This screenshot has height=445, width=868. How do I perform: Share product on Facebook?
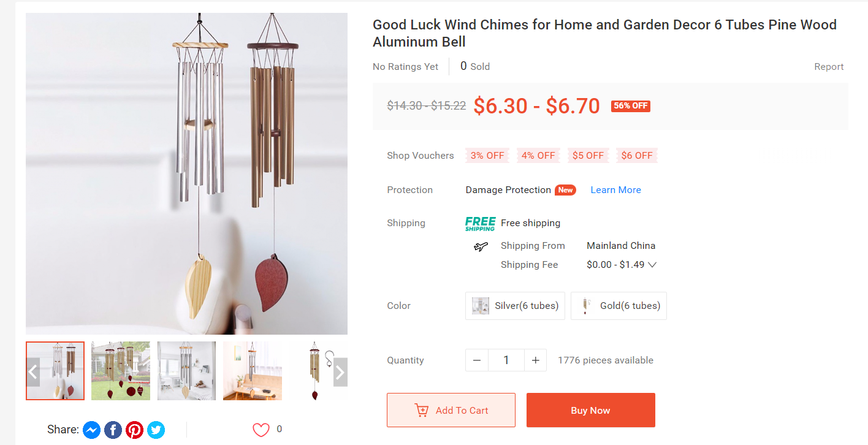pyautogui.click(x=113, y=430)
